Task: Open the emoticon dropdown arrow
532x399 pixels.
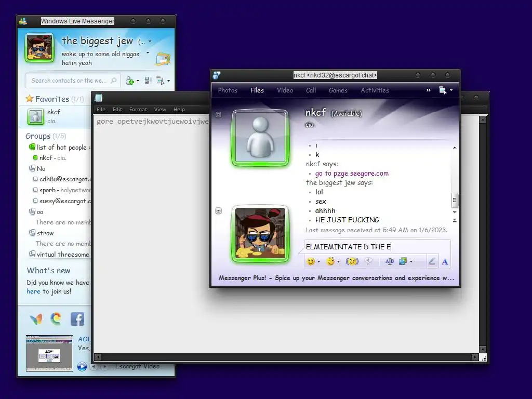Action: tap(318, 262)
